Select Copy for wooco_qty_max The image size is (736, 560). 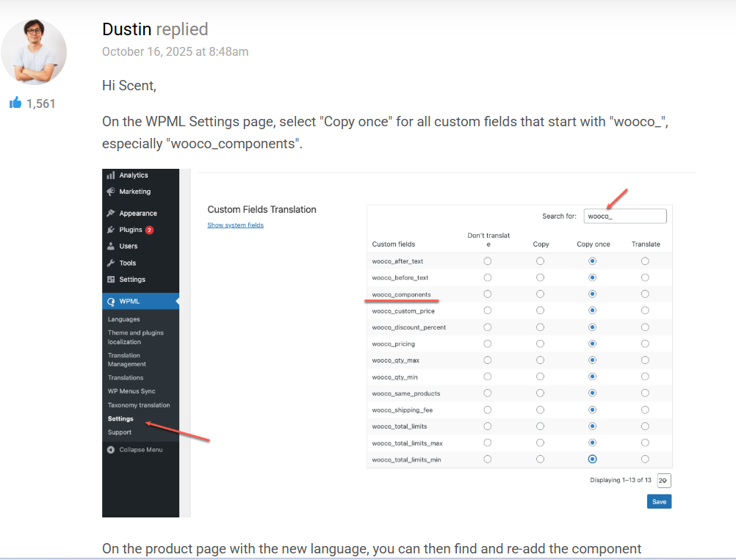[541, 360]
